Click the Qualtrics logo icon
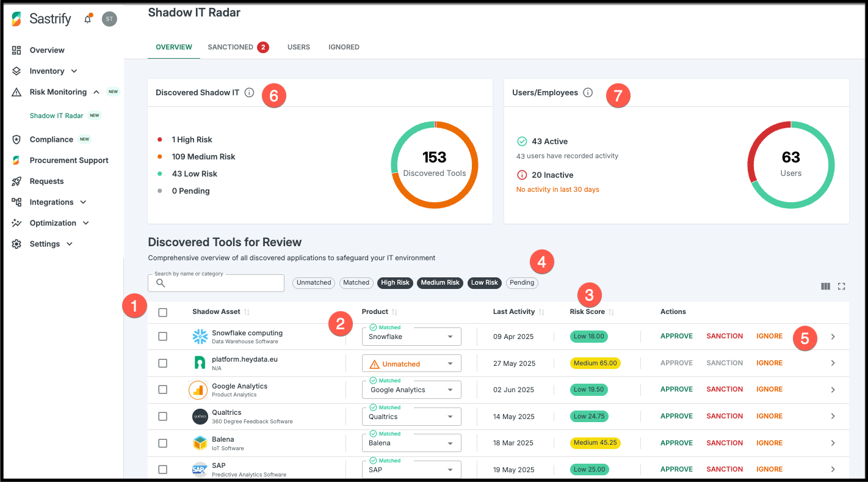 200,417
